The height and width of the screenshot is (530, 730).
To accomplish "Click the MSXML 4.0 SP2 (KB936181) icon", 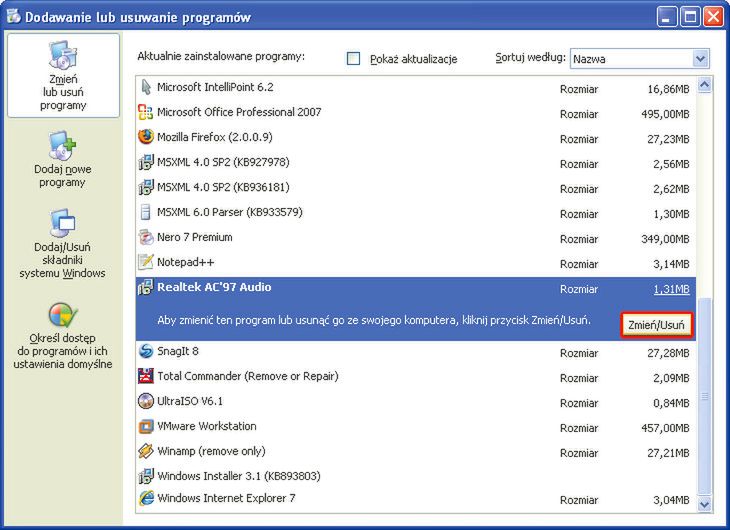I will point(146,187).
